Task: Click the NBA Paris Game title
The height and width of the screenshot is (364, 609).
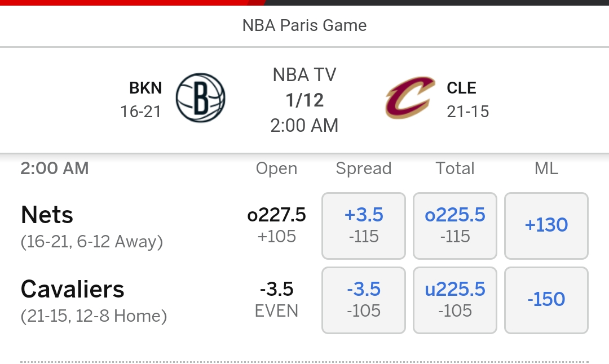Action: [x=304, y=25]
